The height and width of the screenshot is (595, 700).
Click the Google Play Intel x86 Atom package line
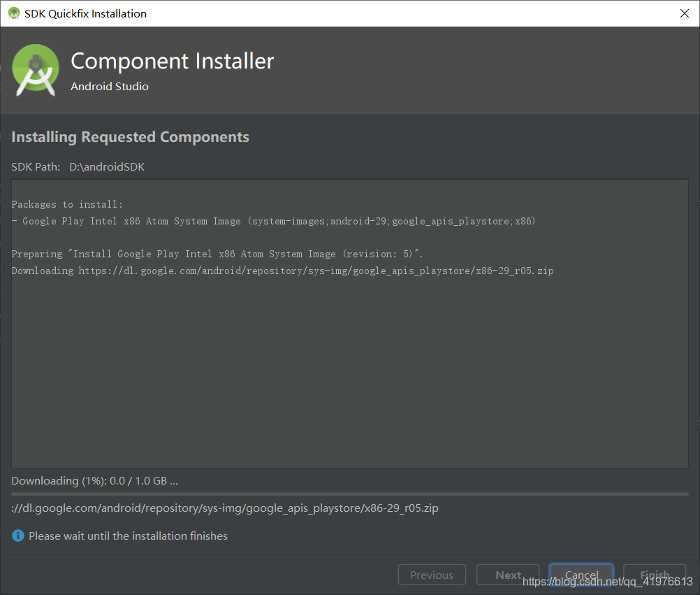[x=274, y=221]
